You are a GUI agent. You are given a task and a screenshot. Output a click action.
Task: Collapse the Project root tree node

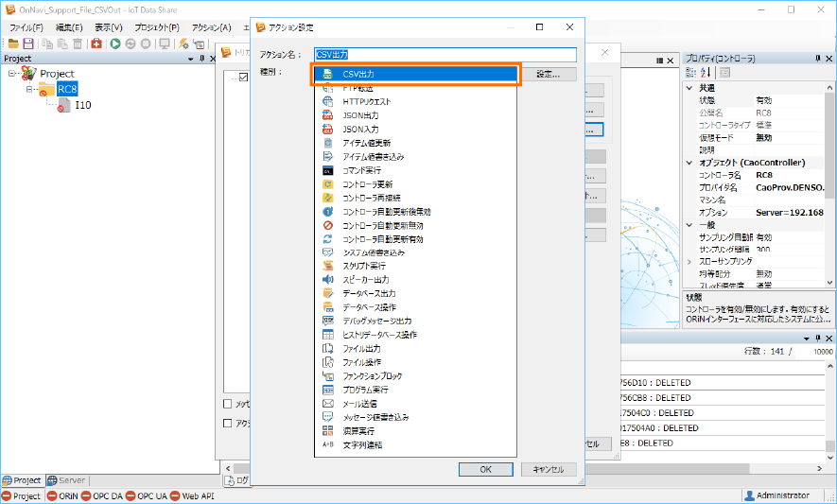[x=13, y=74]
